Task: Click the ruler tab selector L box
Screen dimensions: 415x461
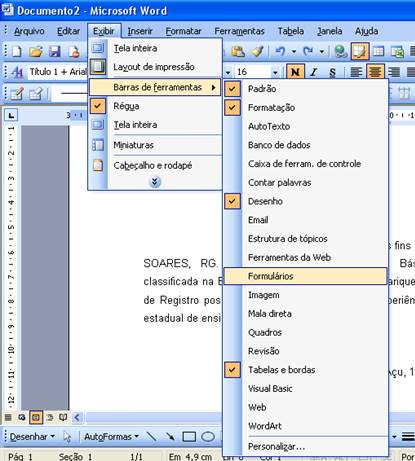Action: [11, 116]
